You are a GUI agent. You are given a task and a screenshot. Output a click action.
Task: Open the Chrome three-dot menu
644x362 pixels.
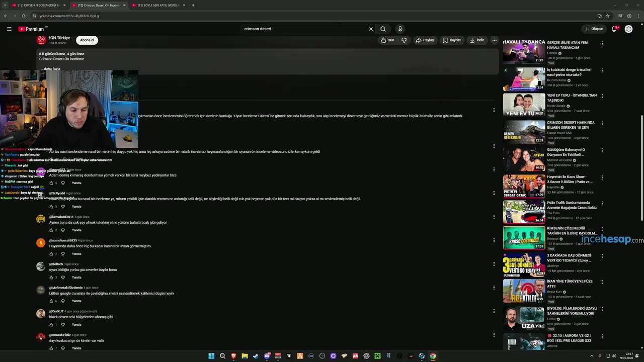[x=638, y=16]
